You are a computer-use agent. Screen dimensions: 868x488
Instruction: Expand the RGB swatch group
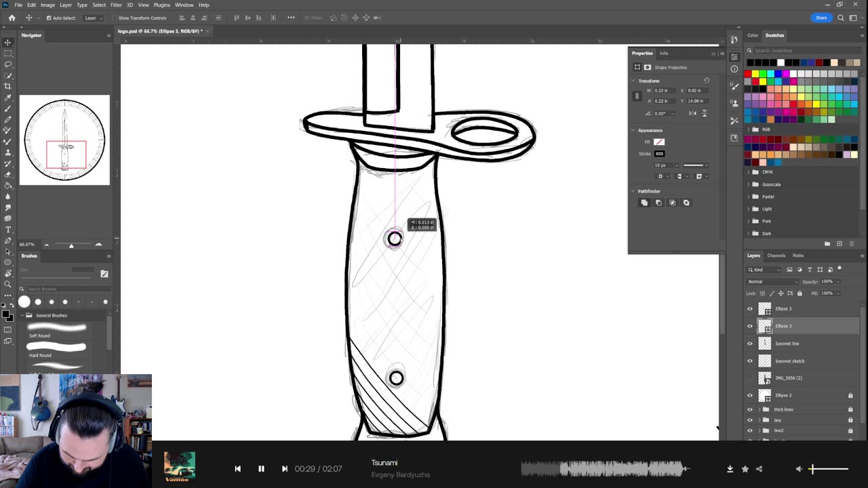tap(749, 129)
